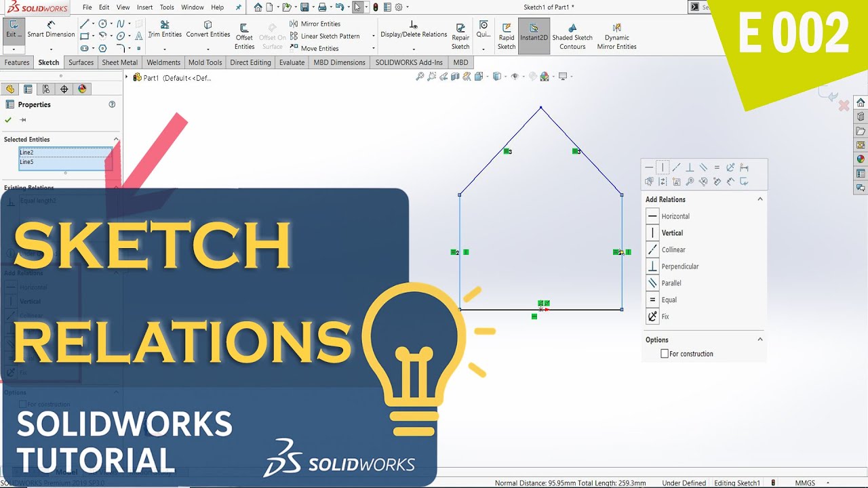
Task: Open Display/Delete Relations dropdown arrow
Action: pyautogui.click(x=414, y=48)
